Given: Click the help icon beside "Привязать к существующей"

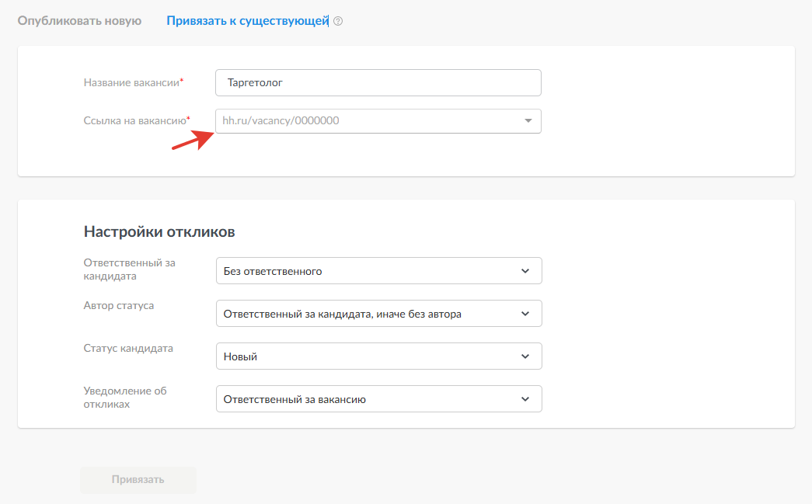Looking at the screenshot, I should click(338, 22).
